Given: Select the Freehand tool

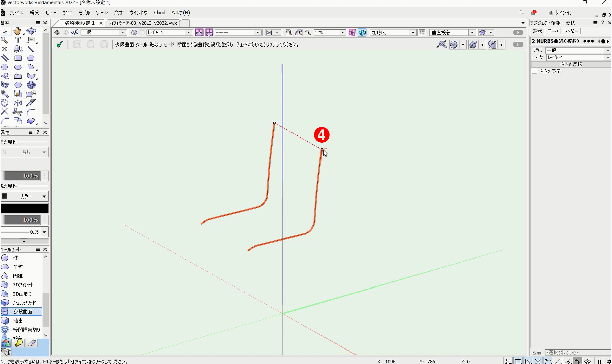Looking at the screenshot, I should pos(5,76).
